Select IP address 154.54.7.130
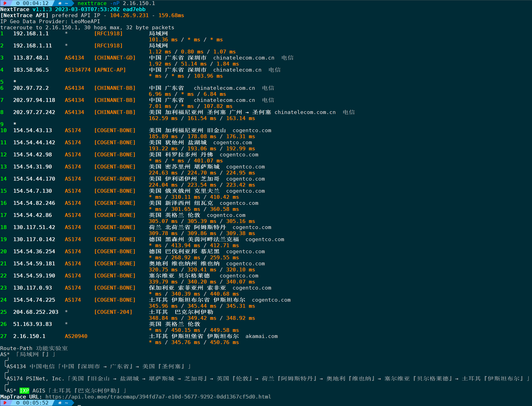 click(x=32, y=191)
